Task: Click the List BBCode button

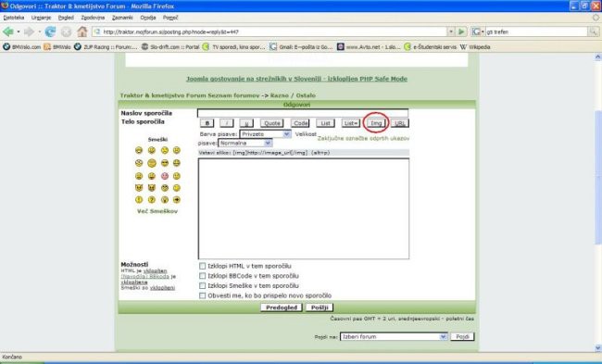Action: point(325,123)
